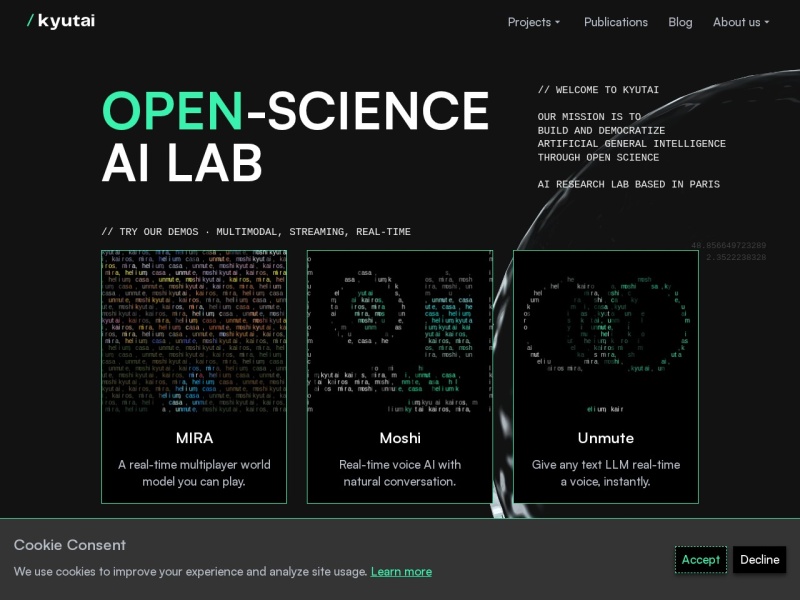Click the "BUILD AND DEMOCRATIZE" mission line
The width and height of the screenshot is (800, 600).
click(x=601, y=131)
